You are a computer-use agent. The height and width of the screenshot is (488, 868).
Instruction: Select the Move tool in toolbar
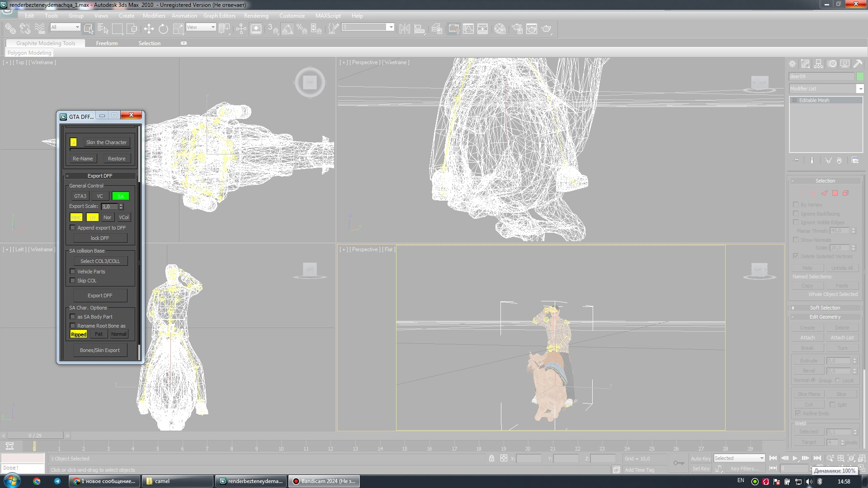pyautogui.click(x=149, y=29)
